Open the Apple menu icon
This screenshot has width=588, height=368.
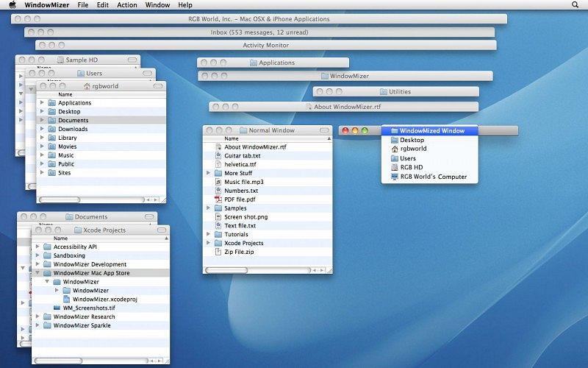coord(12,4)
